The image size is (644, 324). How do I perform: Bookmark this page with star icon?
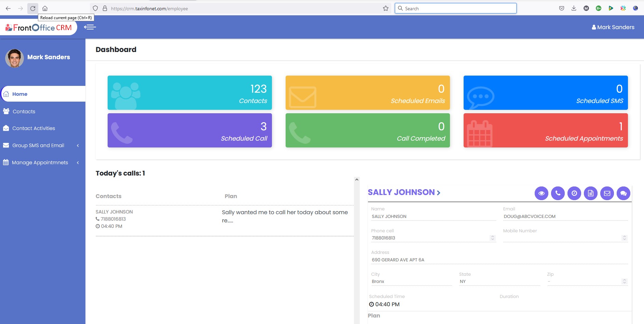[386, 9]
